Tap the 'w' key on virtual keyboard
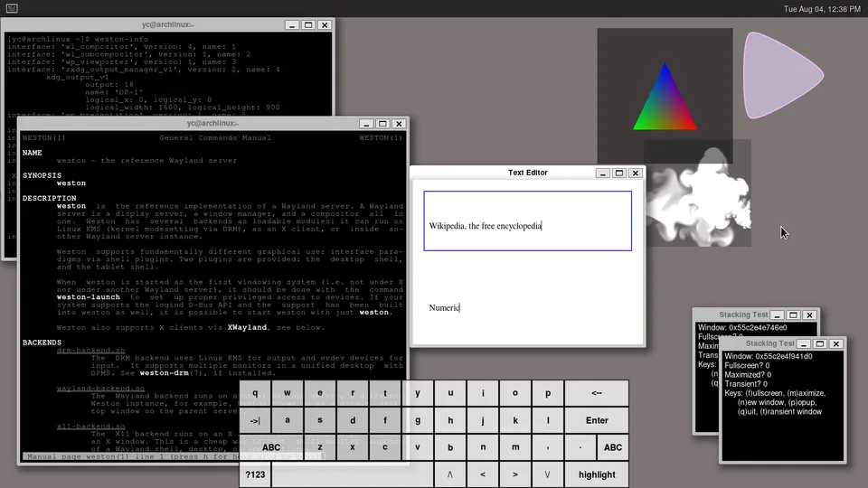The image size is (868, 488). [288, 393]
